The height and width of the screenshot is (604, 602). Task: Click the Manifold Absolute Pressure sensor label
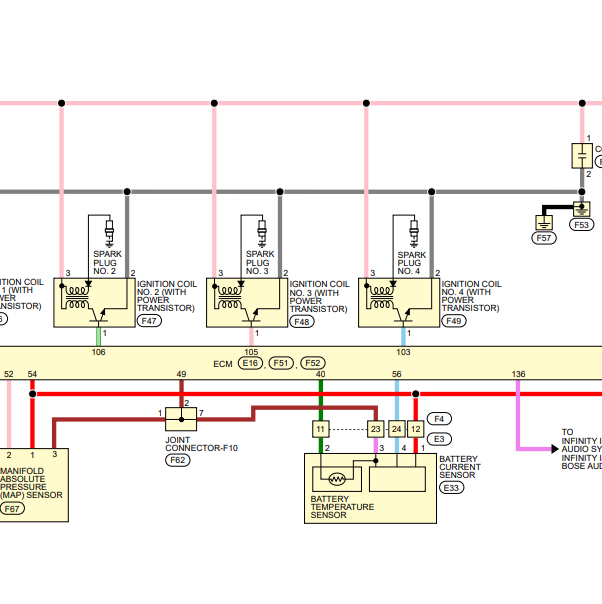click(x=31, y=483)
